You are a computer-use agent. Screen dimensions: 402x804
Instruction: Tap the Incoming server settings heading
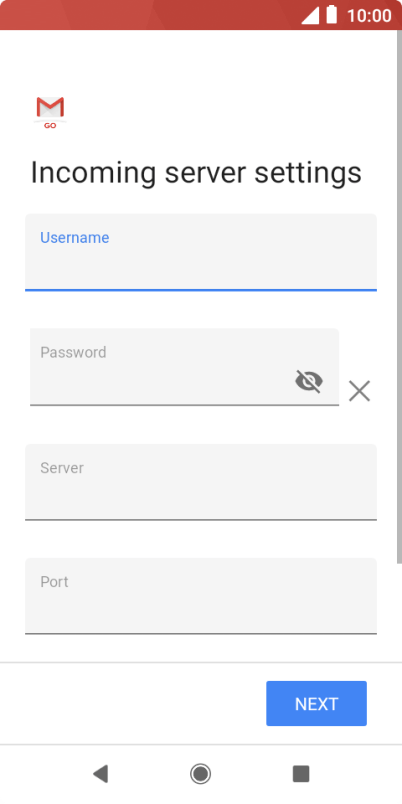196,173
